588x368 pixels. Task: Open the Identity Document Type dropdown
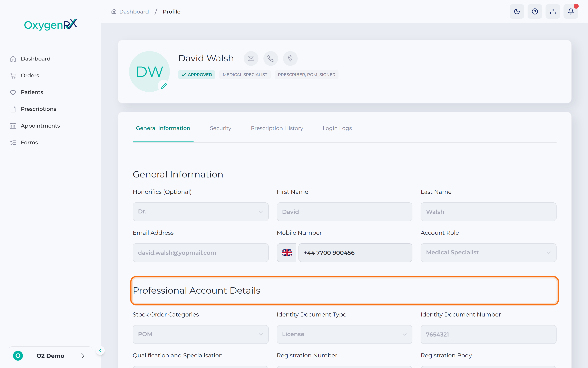coord(344,334)
